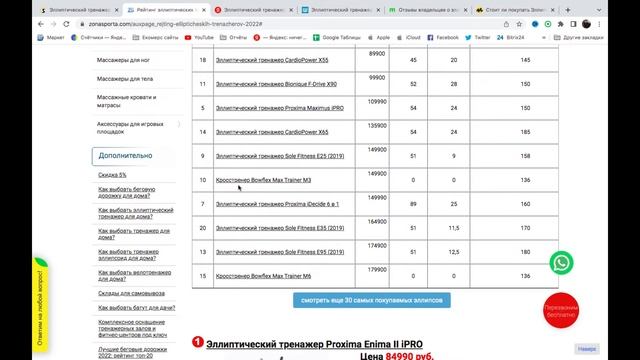Expand the hidden bookmarks overflow chevron
The height and width of the screenshot is (360, 640).
click(x=543, y=38)
